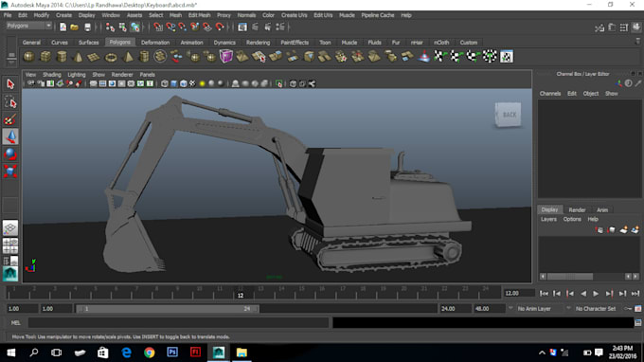Switch to the Render layer tab
Screen dimensions: 644x362
[x=577, y=210]
